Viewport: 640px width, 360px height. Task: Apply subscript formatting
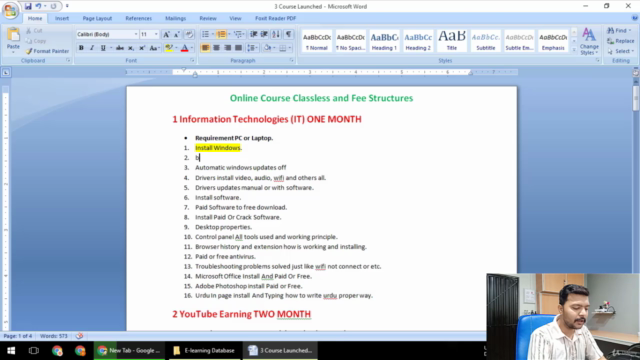pyautogui.click(x=131, y=48)
